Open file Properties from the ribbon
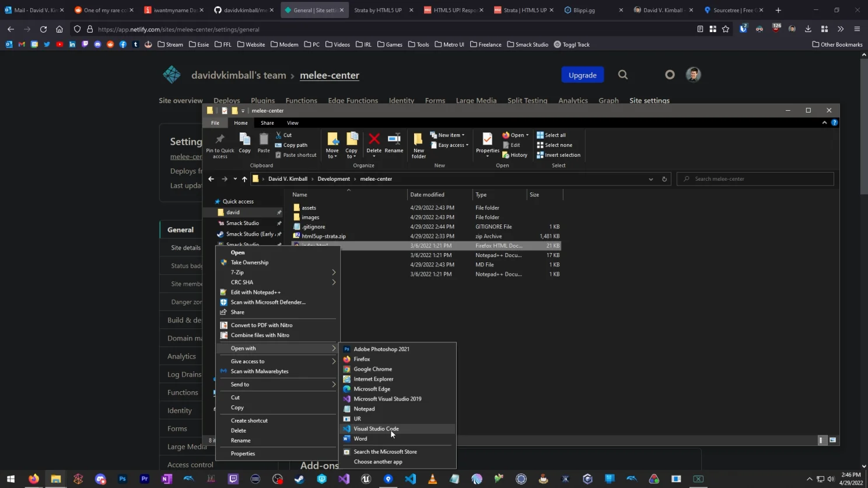The height and width of the screenshot is (488, 868). [x=487, y=144]
